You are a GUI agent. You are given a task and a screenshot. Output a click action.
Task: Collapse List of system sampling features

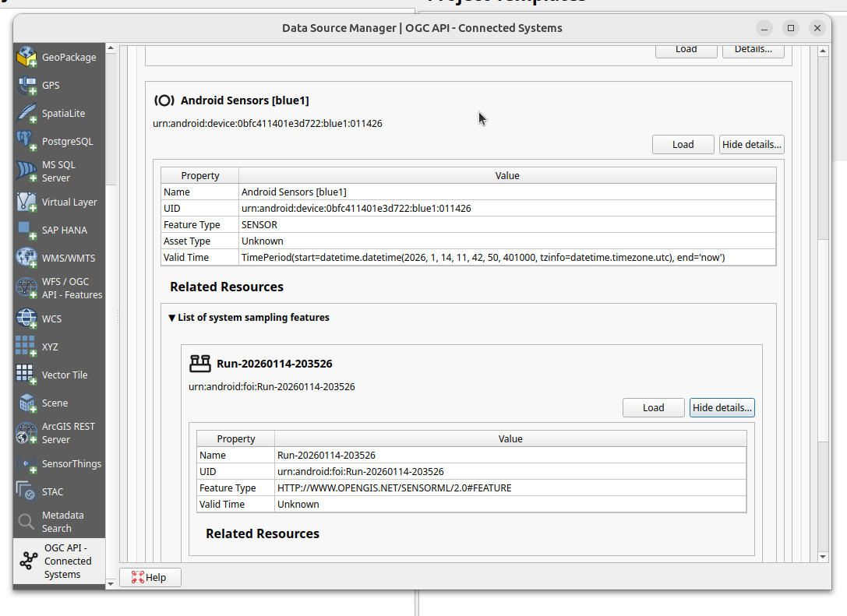coord(172,318)
